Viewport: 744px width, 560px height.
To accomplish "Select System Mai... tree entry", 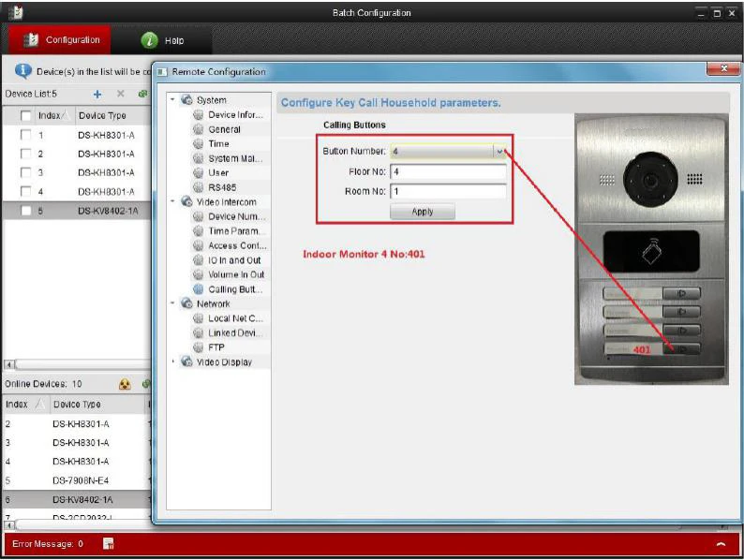I will pyautogui.click(x=235, y=158).
